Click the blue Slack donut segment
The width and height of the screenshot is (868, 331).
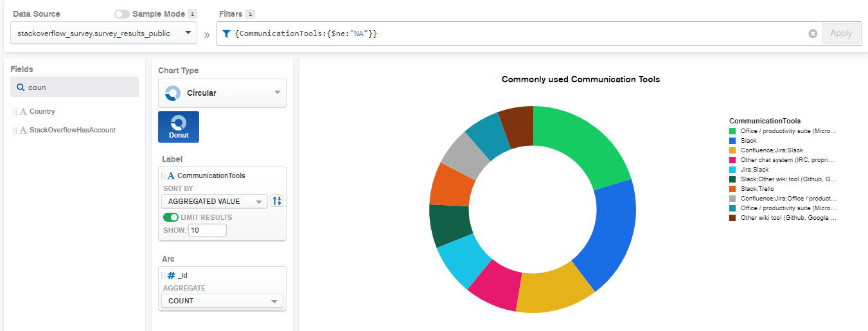click(x=607, y=231)
